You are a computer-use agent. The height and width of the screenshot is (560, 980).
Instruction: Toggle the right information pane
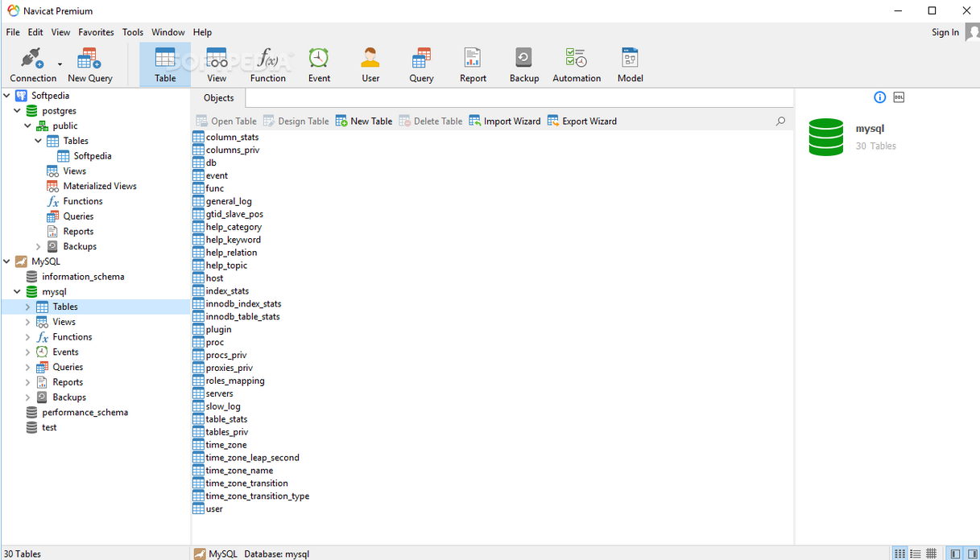pos(972,554)
